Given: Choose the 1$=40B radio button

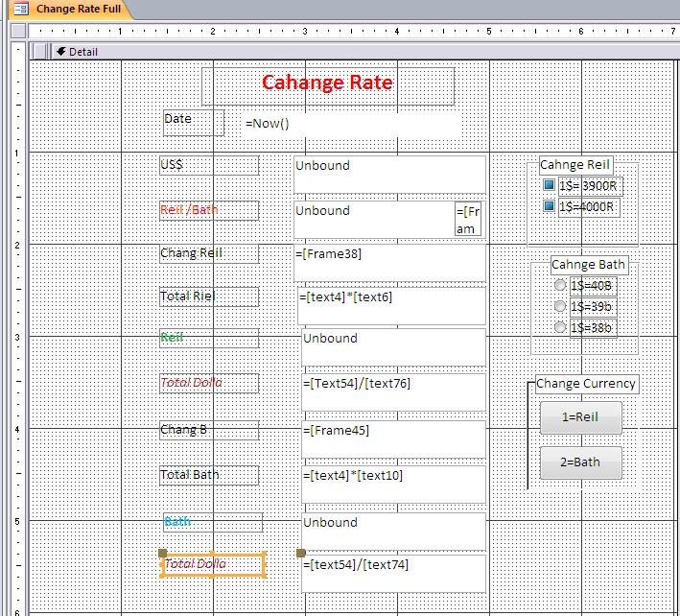Looking at the screenshot, I should [x=560, y=285].
